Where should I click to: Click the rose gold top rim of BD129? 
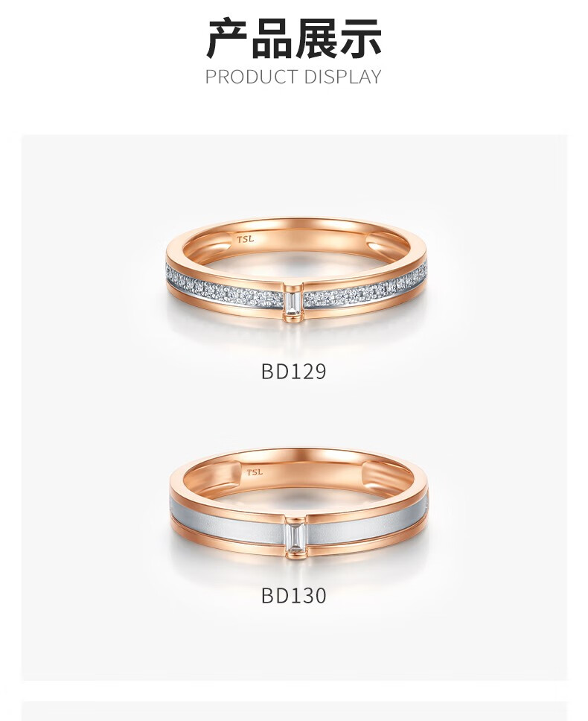coord(296,223)
